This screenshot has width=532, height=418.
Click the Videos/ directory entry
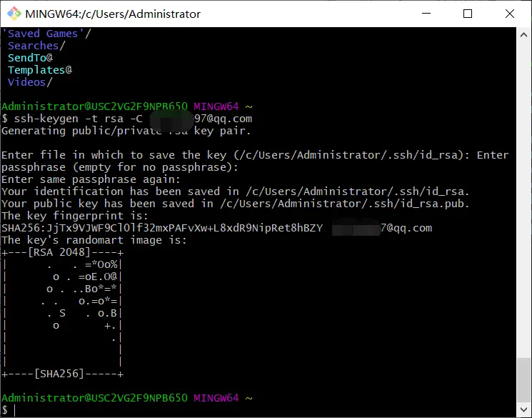(30, 82)
